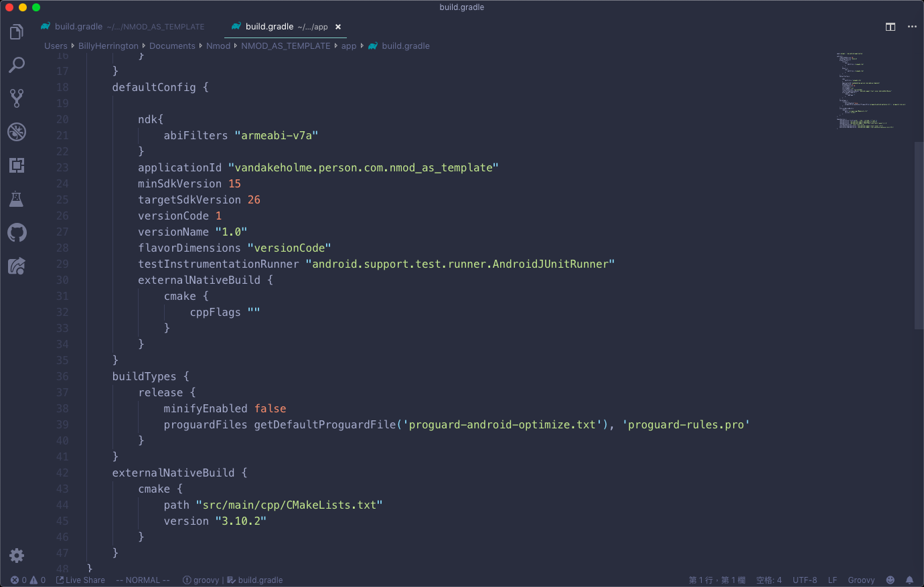The image size is (924, 587).
Task: Open the Source Control view
Action: click(16, 98)
